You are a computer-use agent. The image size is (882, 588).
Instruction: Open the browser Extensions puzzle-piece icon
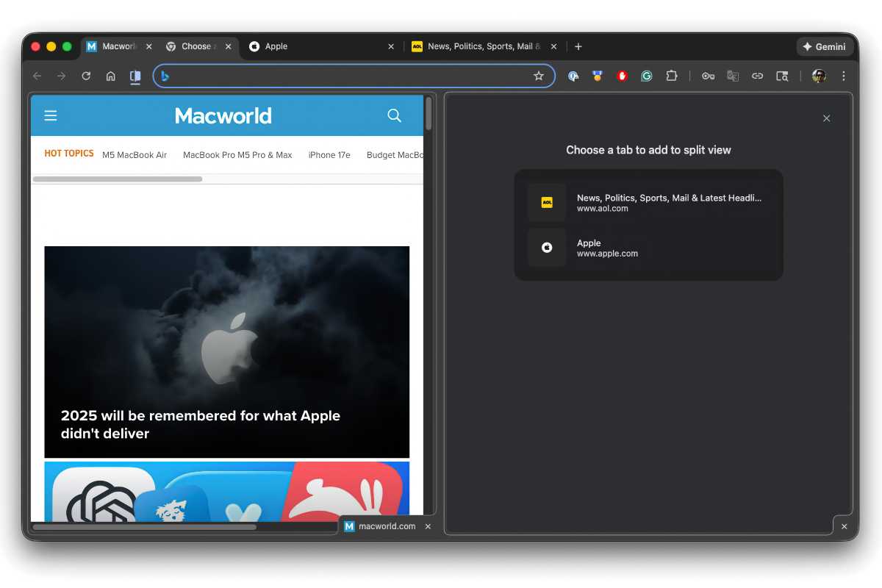672,76
